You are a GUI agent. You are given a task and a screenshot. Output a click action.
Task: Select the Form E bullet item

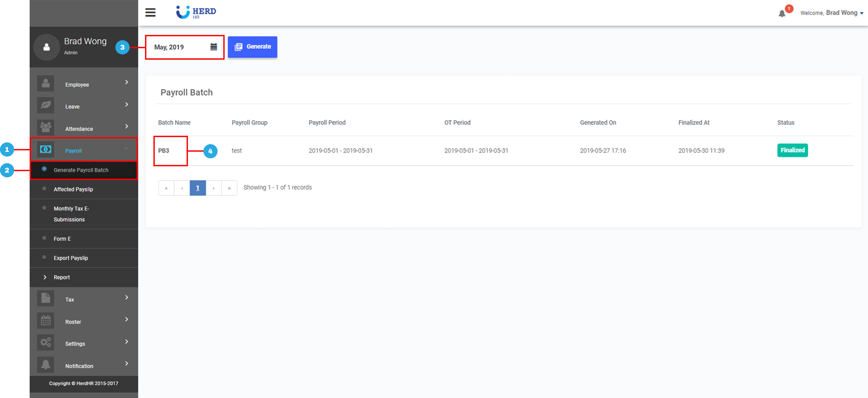pyautogui.click(x=62, y=239)
